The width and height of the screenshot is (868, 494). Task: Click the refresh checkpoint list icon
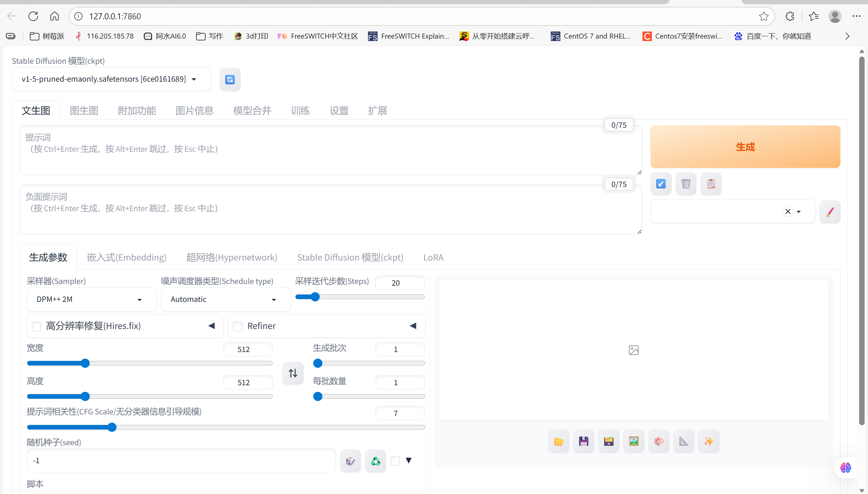[x=230, y=79]
